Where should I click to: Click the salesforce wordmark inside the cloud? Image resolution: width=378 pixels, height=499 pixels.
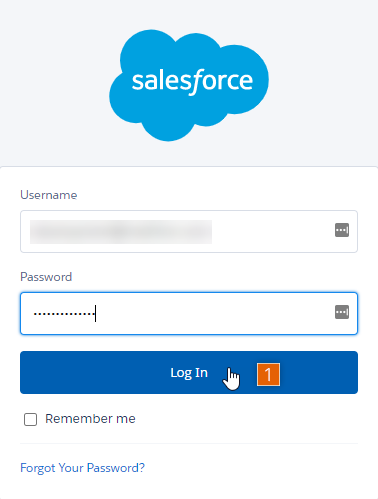[x=192, y=82]
